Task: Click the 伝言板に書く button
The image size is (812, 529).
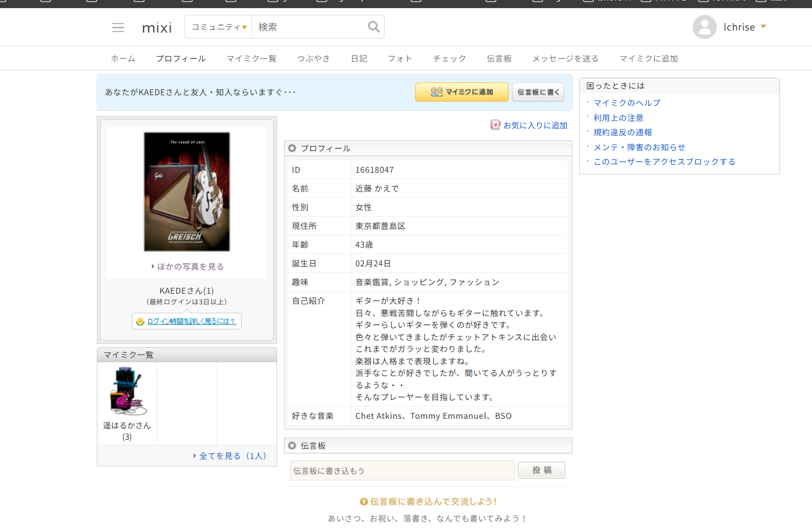Action: [538, 92]
